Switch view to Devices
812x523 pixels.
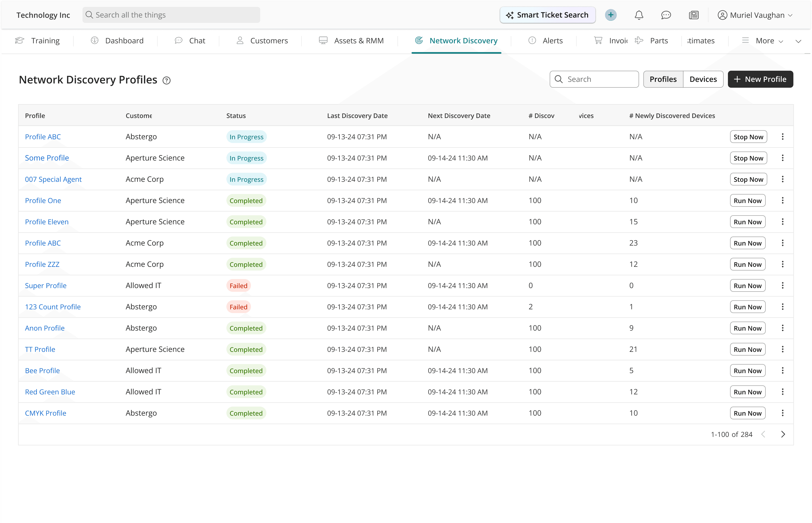point(703,79)
